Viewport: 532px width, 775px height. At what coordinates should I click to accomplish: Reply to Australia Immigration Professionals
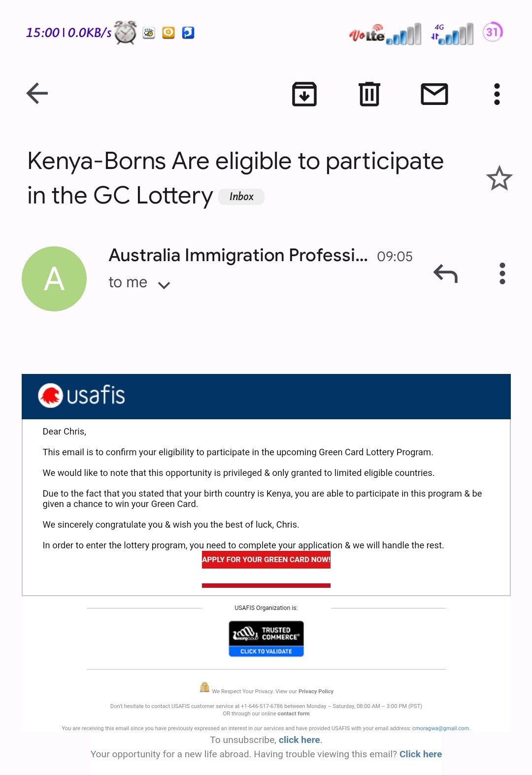[x=445, y=274]
